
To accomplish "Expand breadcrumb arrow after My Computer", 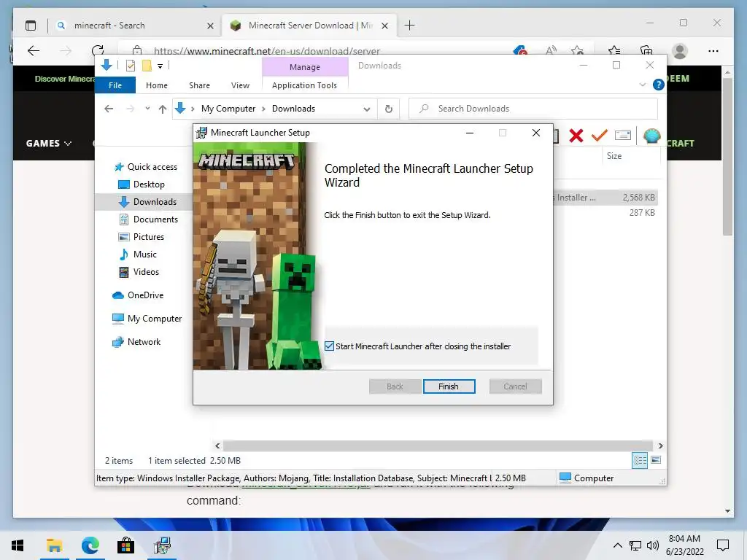I will tap(263, 109).
